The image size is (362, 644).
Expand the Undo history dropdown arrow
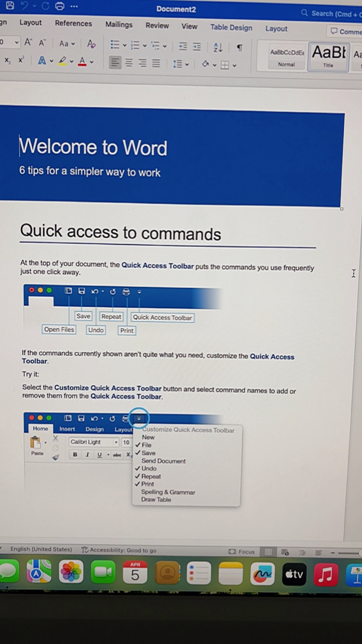coord(35,6)
